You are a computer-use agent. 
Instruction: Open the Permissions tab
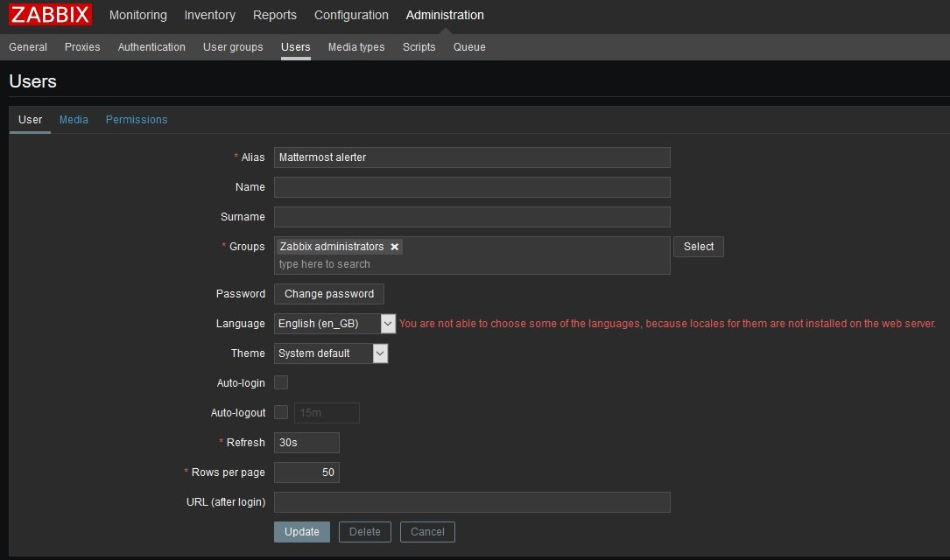pos(137,120)
